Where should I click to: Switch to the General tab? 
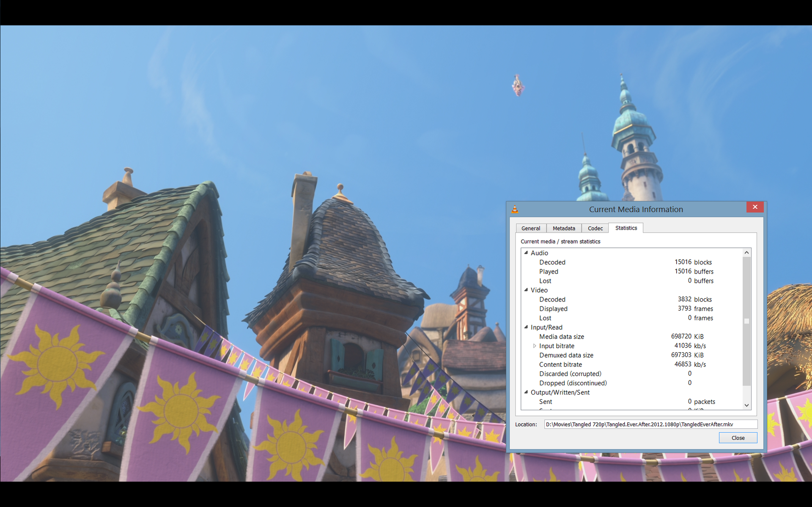pyautogui.click(x=531, y=228)
